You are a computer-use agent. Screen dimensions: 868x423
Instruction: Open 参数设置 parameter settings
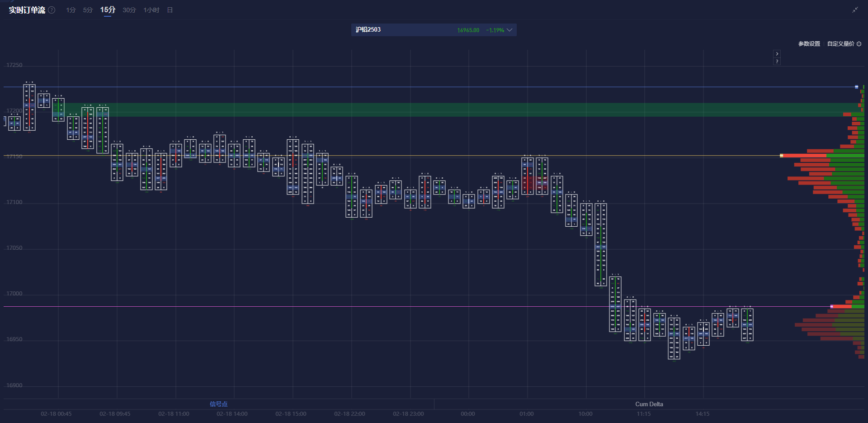[809, 44]
